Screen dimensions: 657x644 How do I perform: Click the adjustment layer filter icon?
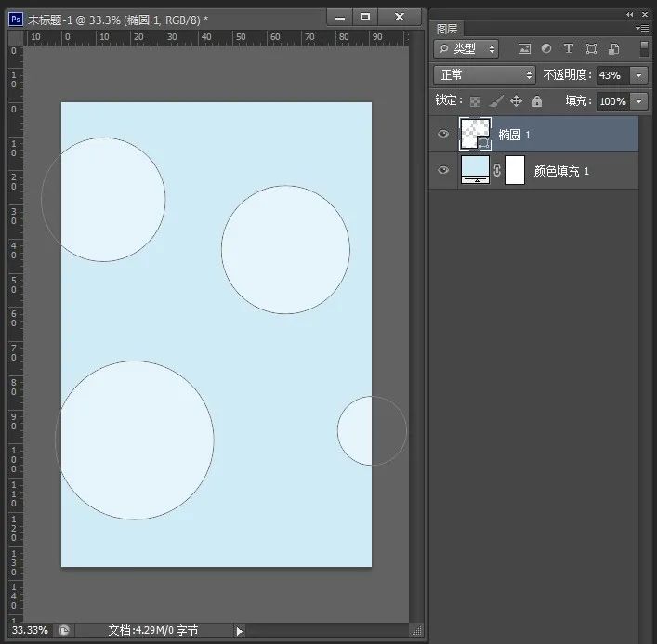tap(546, 48)
